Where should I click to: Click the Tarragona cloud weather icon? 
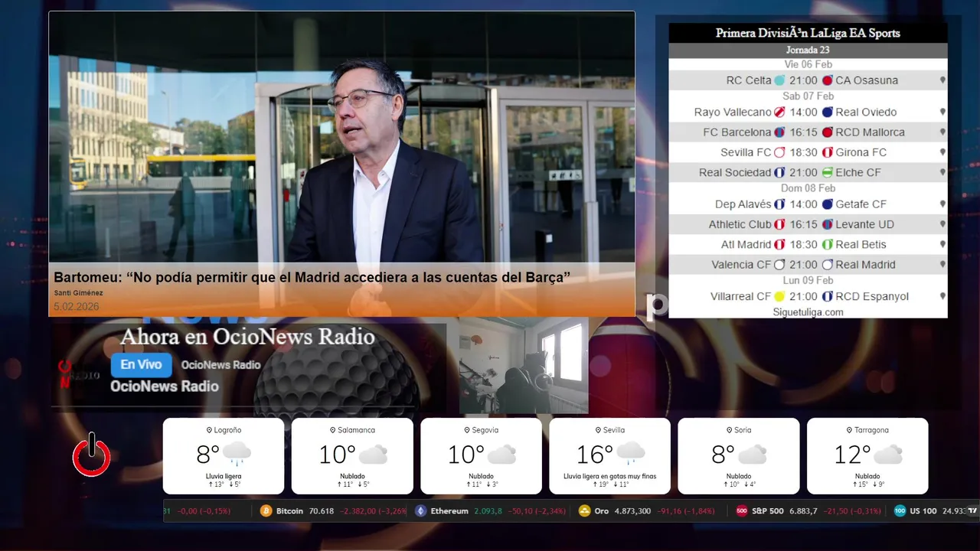[x=888, y=455]
